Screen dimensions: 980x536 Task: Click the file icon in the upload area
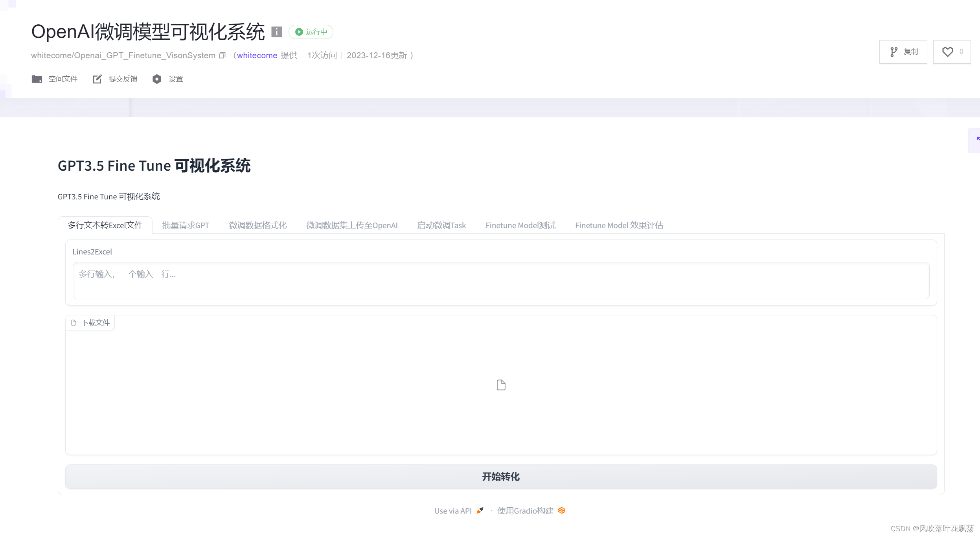(x=500, y=385)
